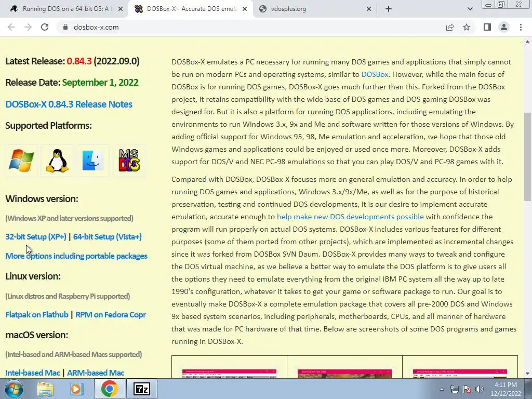Reload the dosbox-x.com page

tap(45, 27)
